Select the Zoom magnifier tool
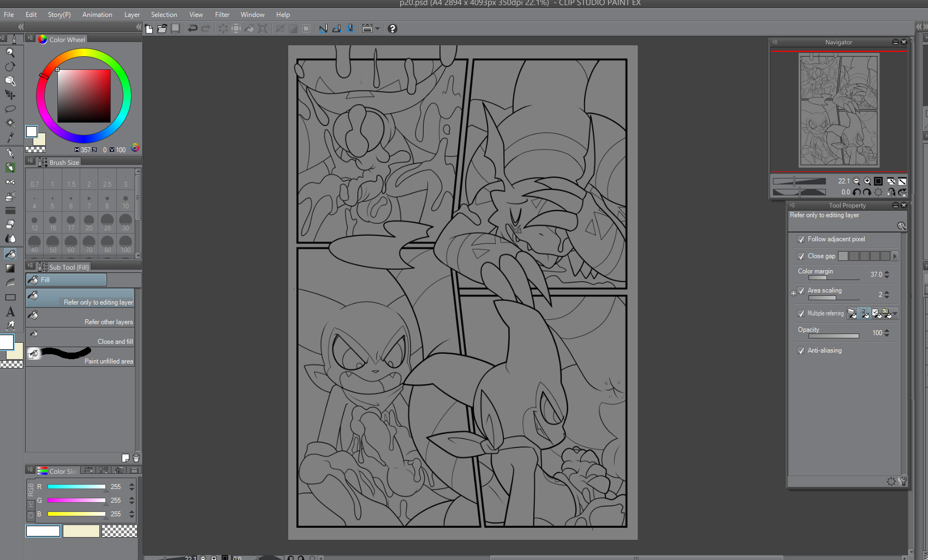 tap(10, 52)
